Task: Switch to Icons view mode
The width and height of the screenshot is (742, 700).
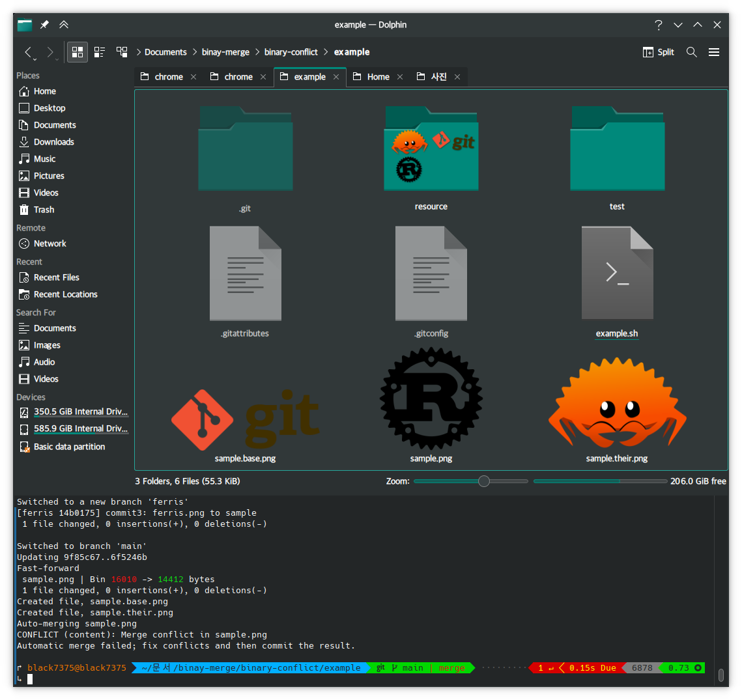Action: (x=78, y=52)
